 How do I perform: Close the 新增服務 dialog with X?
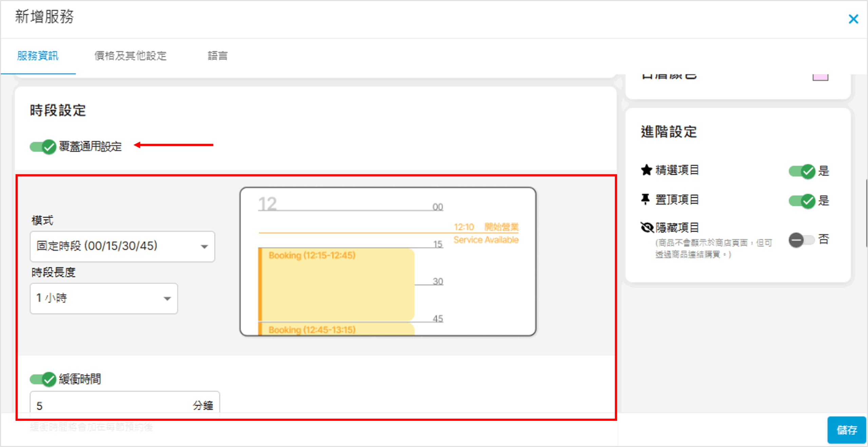[853, 19]
